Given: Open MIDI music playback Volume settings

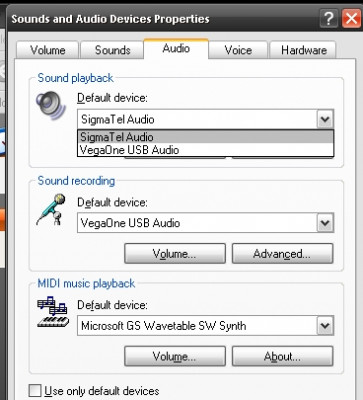Looking at the screenshot, I should tap(175, 356).
